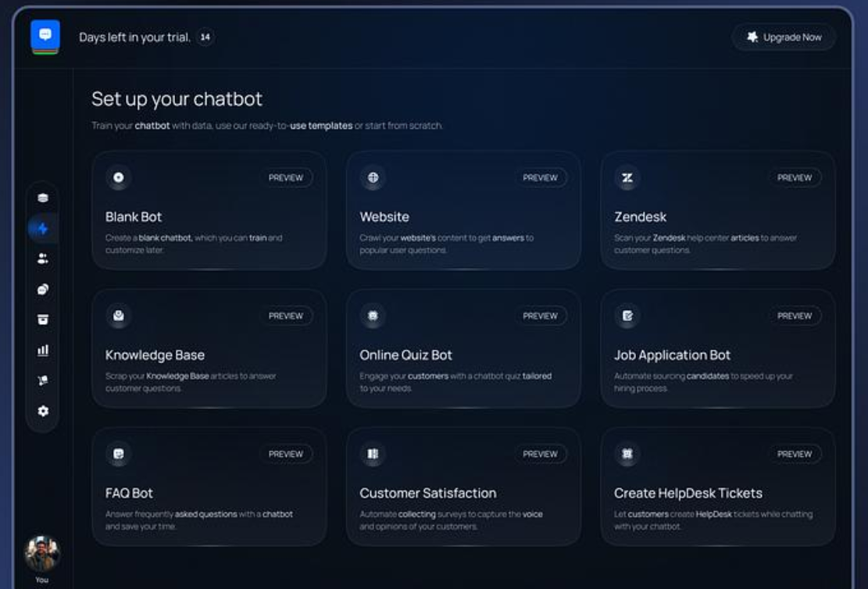Open the settings gear sidebar icon

[43, 411]
